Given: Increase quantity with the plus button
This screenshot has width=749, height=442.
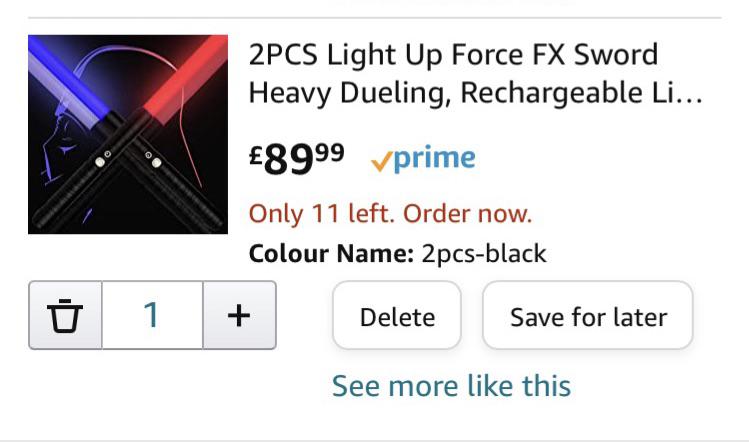Looking at the screenshot, I should (239, 315).
